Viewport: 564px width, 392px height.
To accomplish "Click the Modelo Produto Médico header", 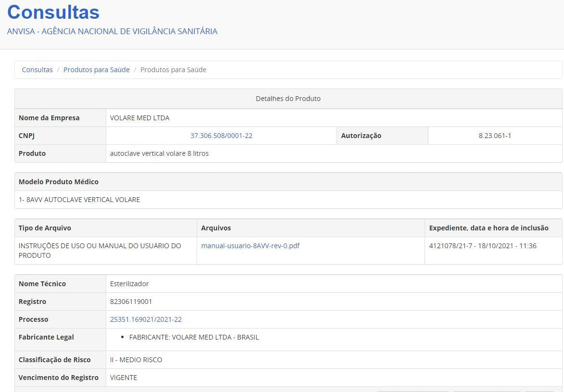I will pyautogui.click(x=59, y=182).
